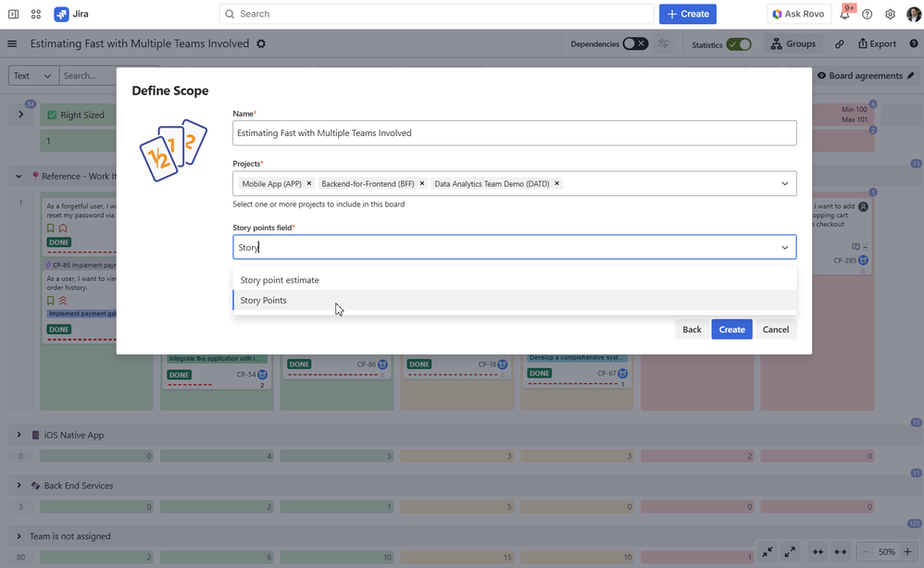This screenshot has width=924, height=568.
Task: Expand the Back End Services section
Action: [20, 485]
